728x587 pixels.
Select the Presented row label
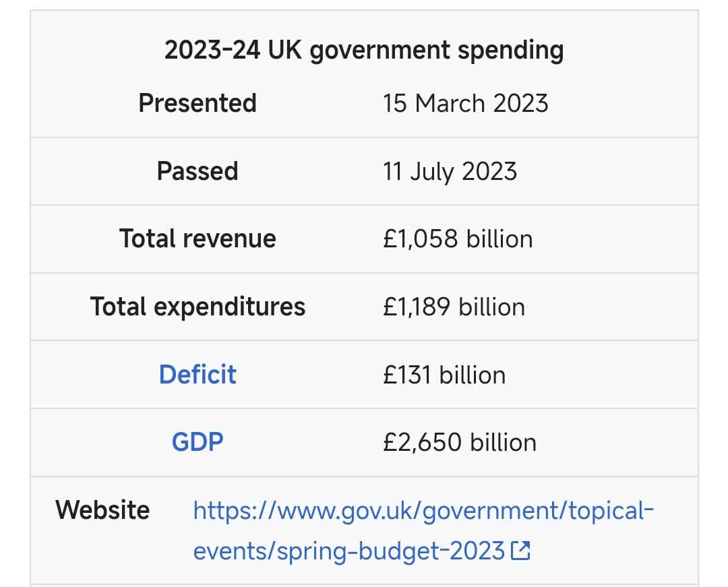point(198,103)
